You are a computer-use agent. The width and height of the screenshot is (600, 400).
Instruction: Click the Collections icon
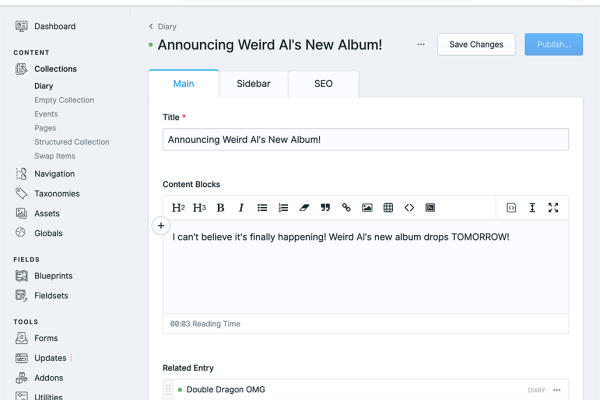click(21, 69)
